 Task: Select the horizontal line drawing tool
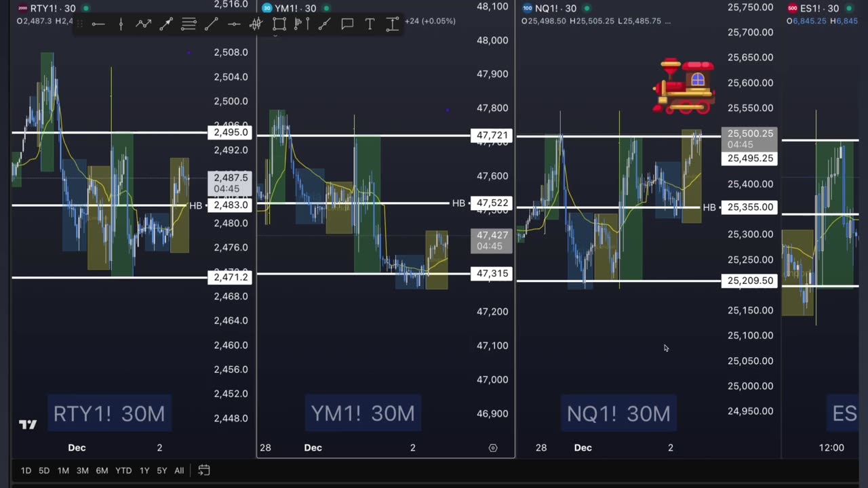[98, 24]
